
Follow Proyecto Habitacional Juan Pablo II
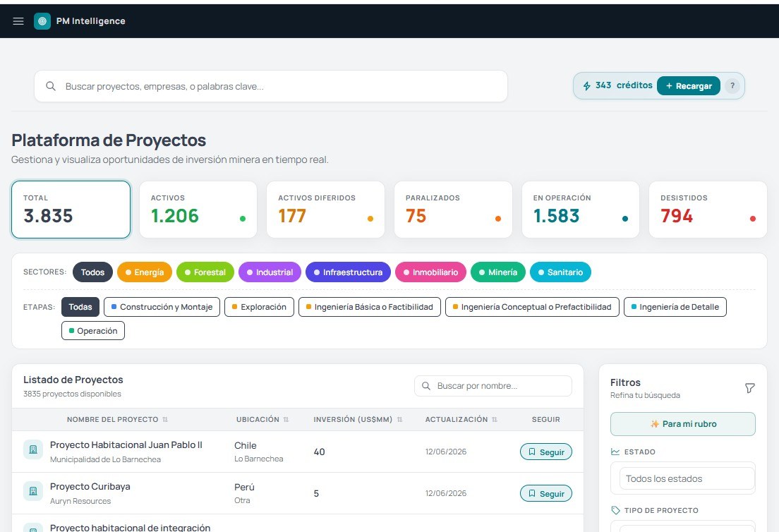(546, 452)
